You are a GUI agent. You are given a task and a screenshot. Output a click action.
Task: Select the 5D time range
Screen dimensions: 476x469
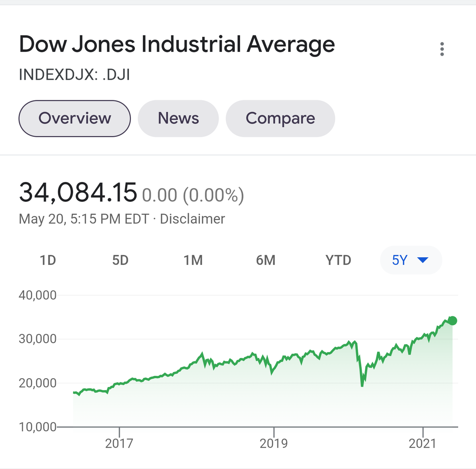click(x=120, y=260)
